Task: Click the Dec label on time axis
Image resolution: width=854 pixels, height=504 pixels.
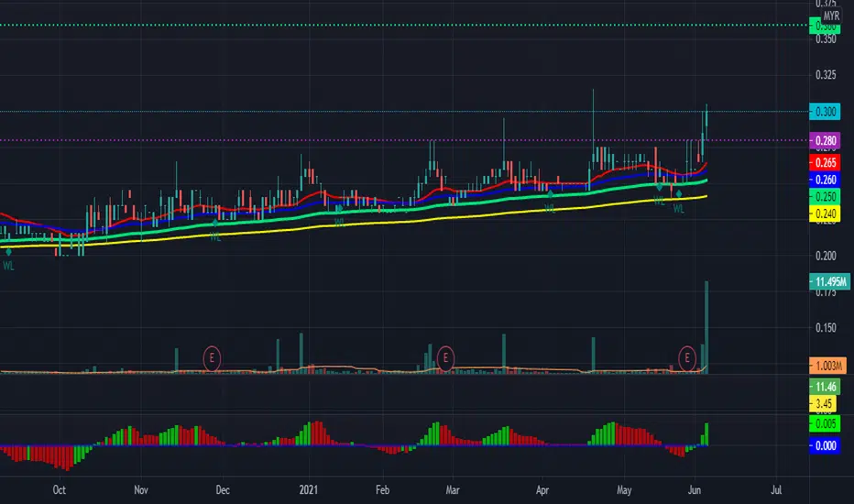Action: point(223,490)
